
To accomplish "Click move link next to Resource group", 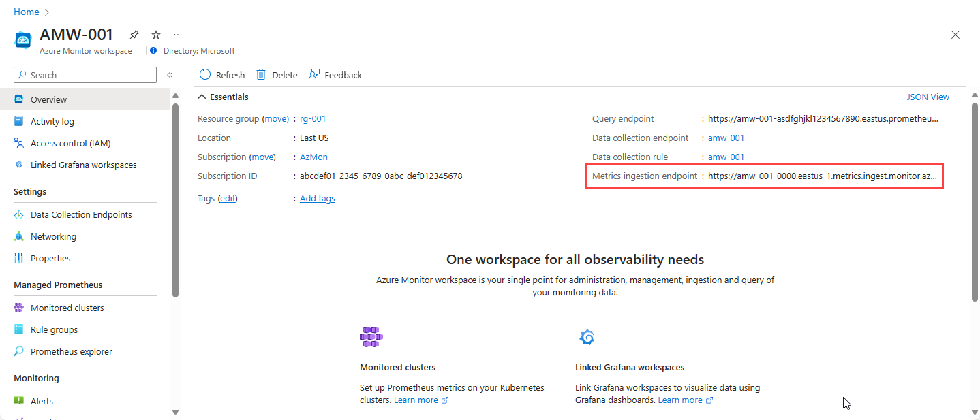I will tap(275, 118).
